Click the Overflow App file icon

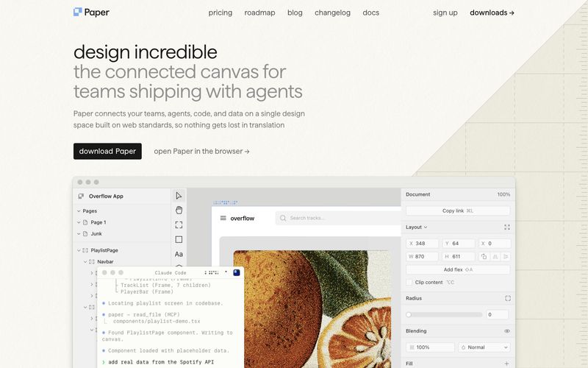click(81, 196)
